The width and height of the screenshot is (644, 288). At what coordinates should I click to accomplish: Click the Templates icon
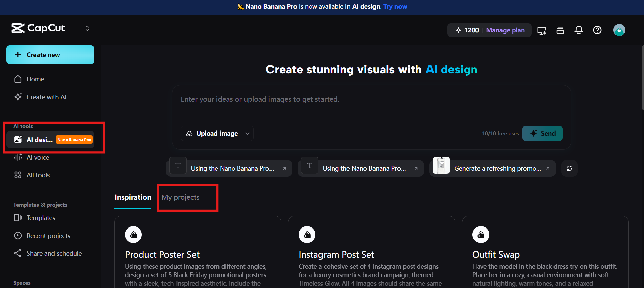18,218
